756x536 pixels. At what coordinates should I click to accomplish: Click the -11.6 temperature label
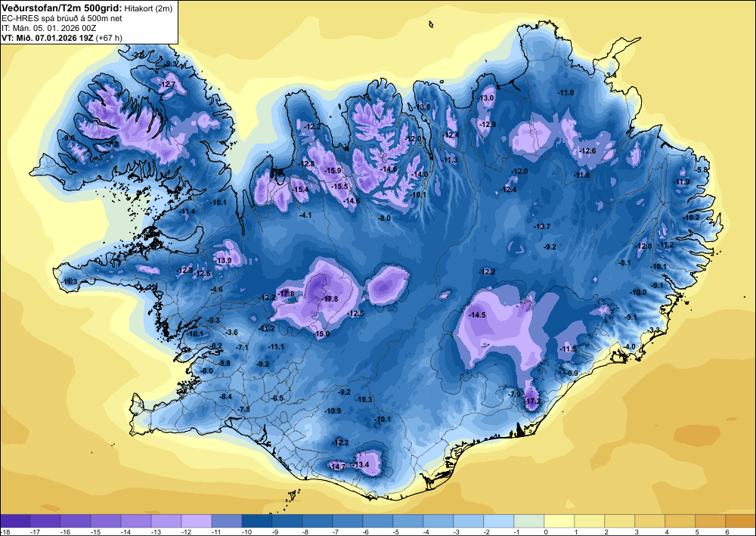pos(582,175)
